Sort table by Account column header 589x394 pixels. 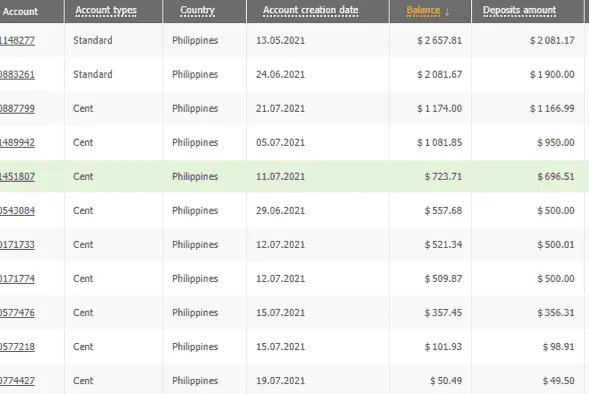(x=20, y=12)
